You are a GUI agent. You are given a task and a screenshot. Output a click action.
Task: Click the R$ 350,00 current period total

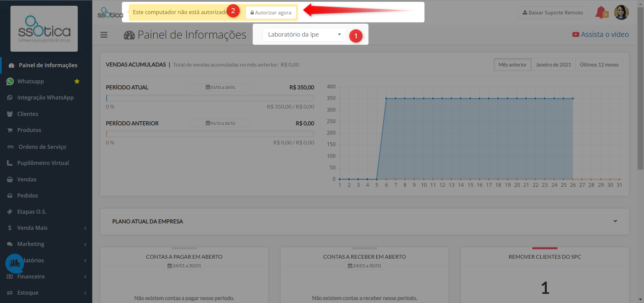302,87
